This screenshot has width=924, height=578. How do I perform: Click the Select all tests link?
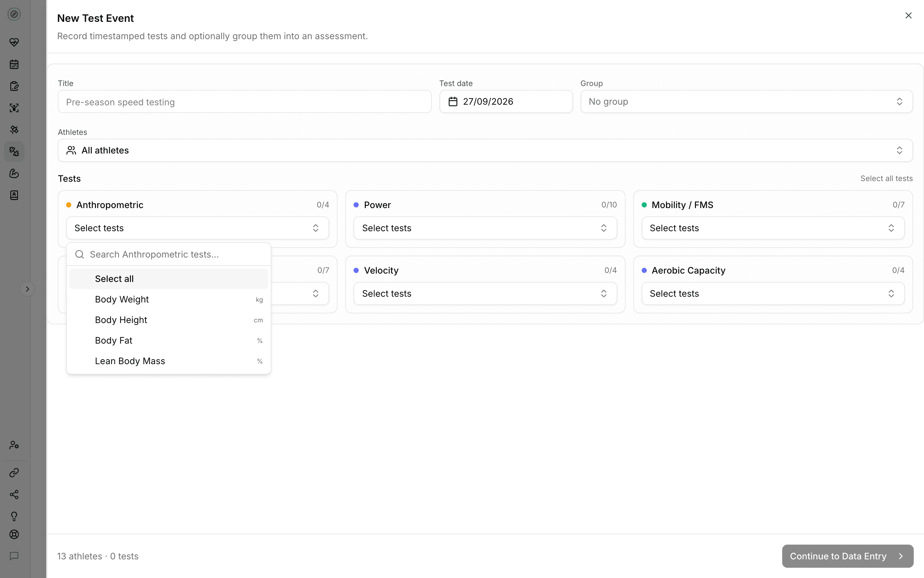886,179
